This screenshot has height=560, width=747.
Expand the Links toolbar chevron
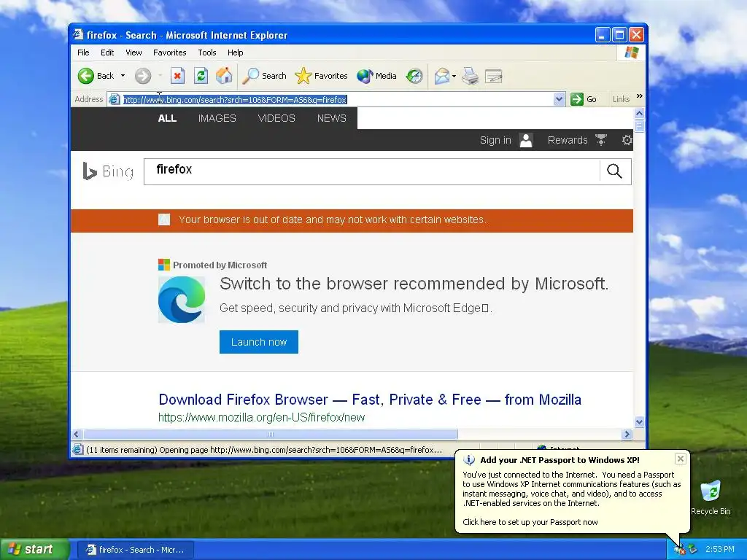coord(639,96)
